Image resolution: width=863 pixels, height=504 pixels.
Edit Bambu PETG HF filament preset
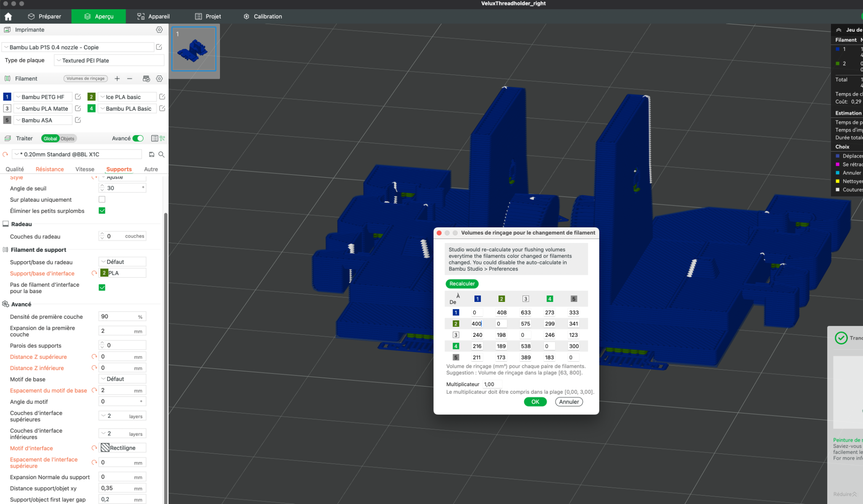[78, 97]
